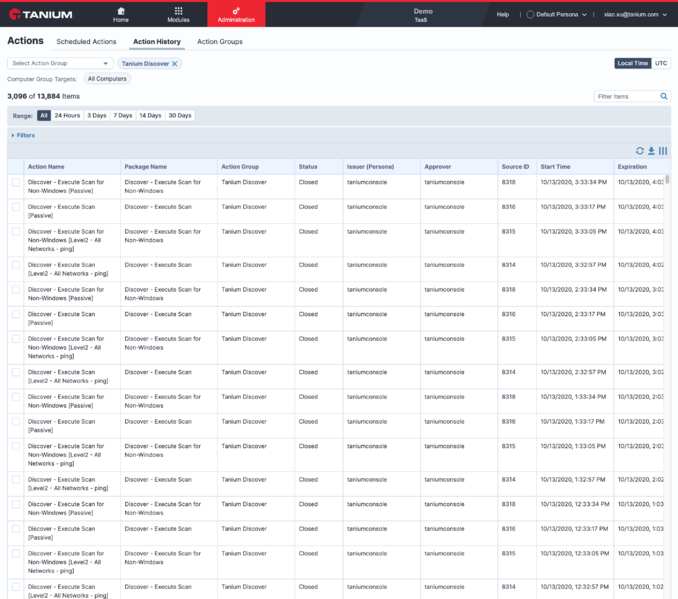This screenshot has width=678, height=599.
Task: Check the row starting 10/13/2020, 2:33:05 PM
Action: [16, 339]
